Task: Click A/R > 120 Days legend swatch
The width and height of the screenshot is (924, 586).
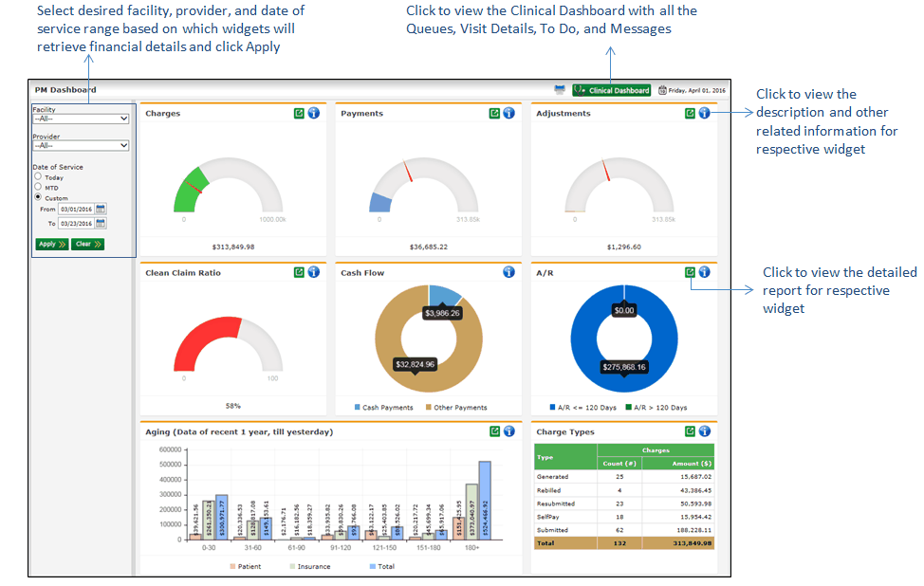Action: point(629,407)
